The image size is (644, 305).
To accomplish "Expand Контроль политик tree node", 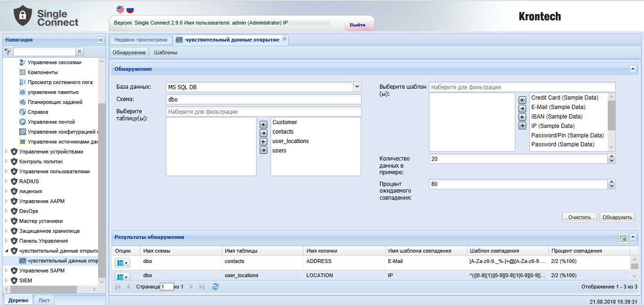I will pyautogui.click(x=7, y=161).
